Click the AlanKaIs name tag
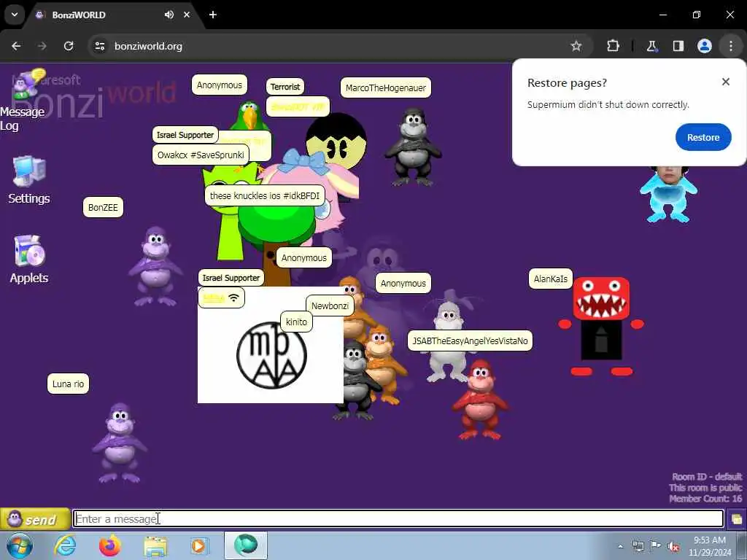The width and height of the screenshot is (747, 560). [550, 279]
